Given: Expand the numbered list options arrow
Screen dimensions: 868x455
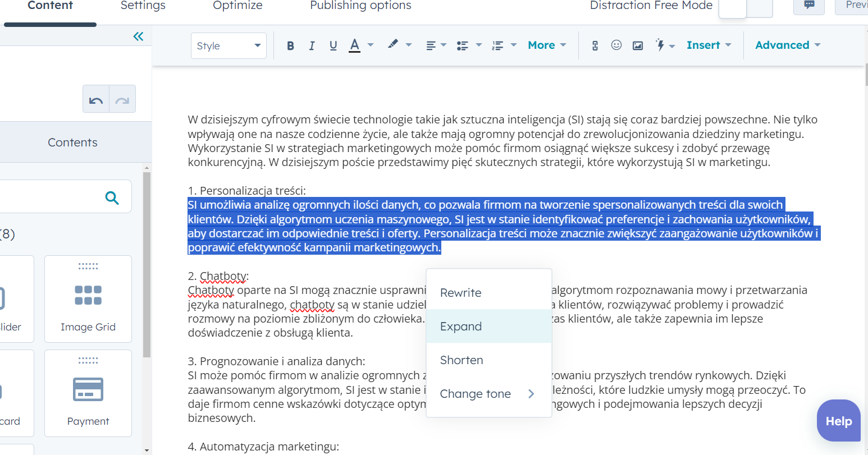Looking at the screenshot, I should tap(513, 45).
